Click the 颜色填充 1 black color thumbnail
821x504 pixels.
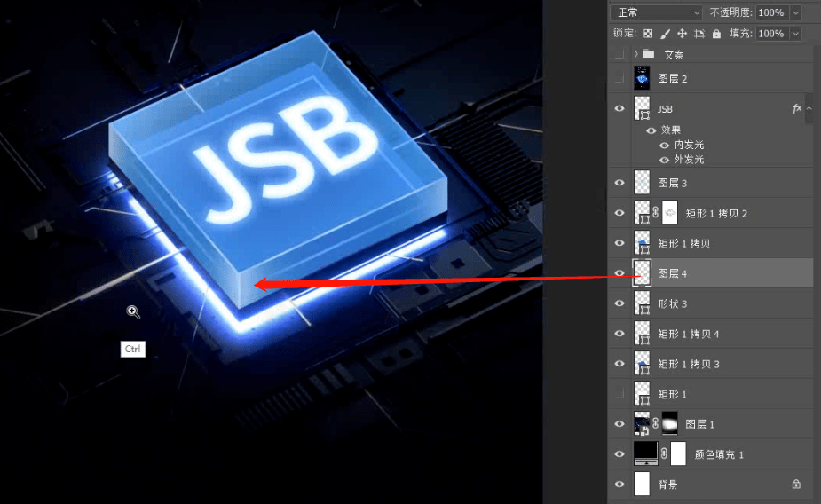coord(645,453)
